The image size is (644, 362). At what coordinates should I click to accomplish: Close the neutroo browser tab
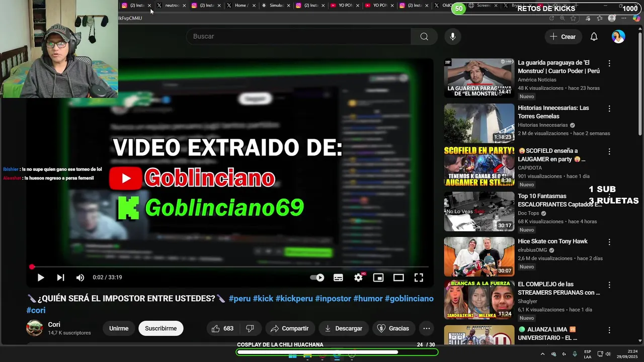[184, 6]
